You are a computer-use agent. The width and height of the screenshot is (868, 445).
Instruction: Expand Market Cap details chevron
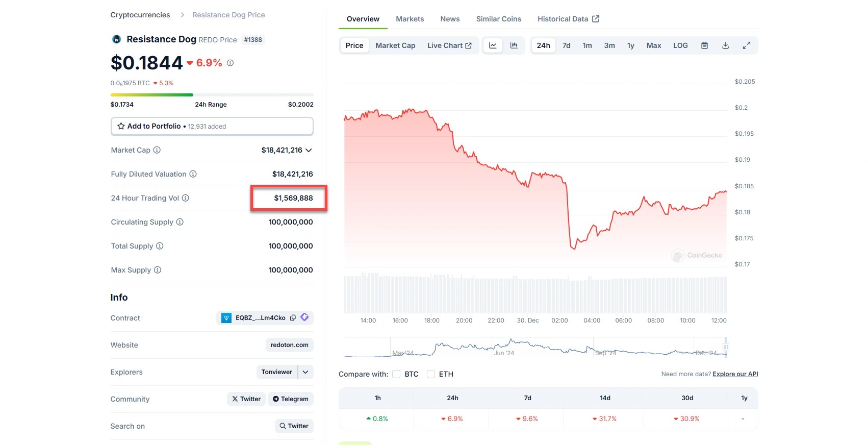pyautogui.click(x=309, y=150)
